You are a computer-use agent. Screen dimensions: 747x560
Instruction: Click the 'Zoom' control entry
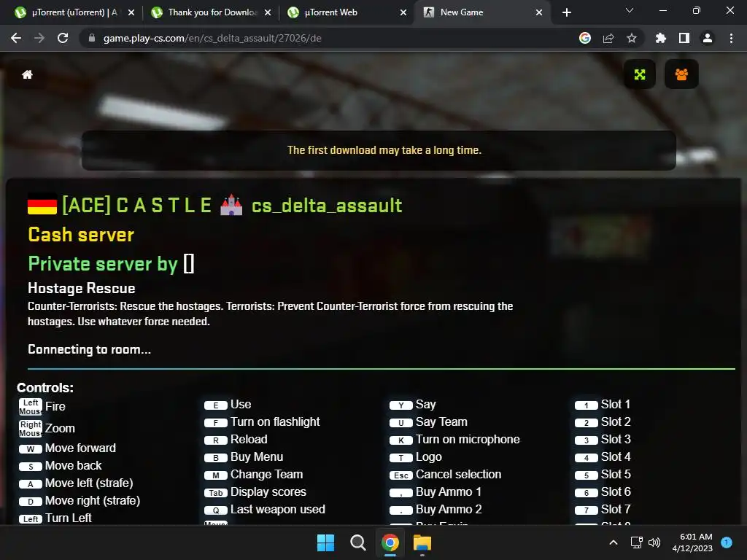(47, 429)
